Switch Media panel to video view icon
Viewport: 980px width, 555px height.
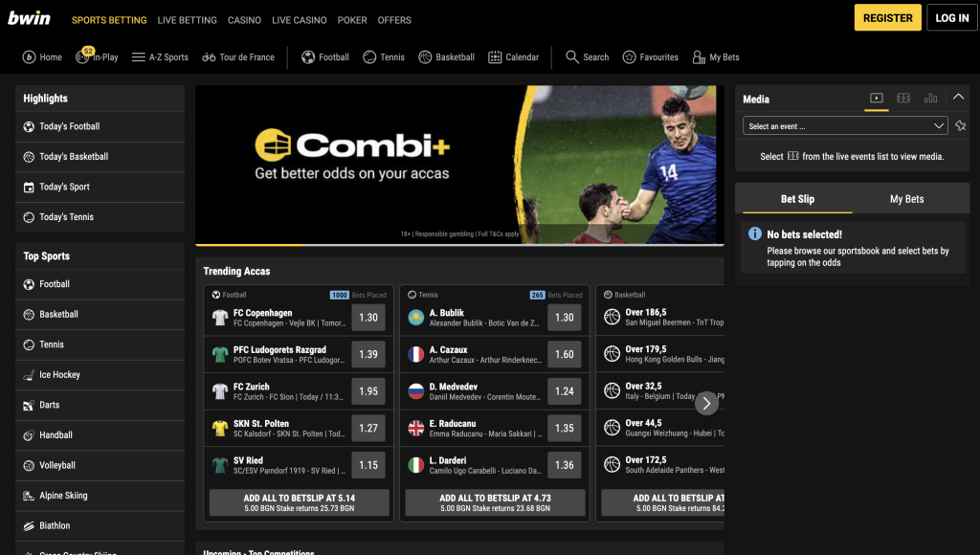877,99
